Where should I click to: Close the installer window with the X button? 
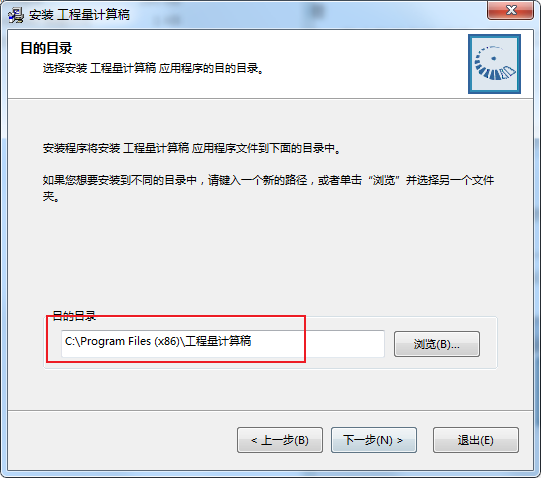click(x=510, y=10)
